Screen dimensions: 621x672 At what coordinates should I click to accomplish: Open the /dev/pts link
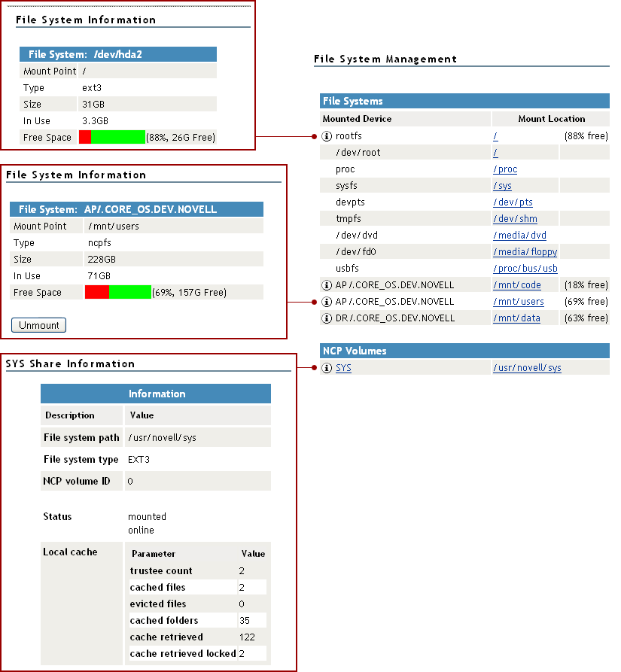point(513,202)
